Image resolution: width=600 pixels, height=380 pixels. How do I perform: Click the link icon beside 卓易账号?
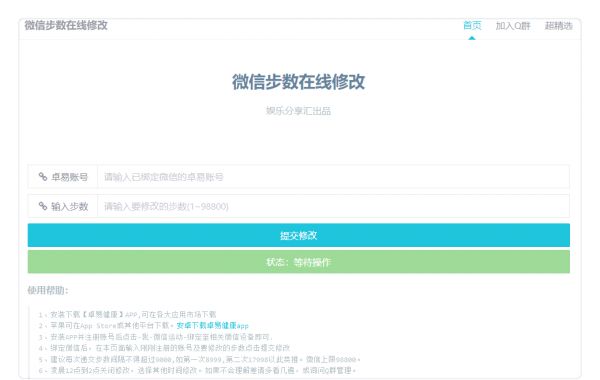pyautogui.click(x=43, y=176)
